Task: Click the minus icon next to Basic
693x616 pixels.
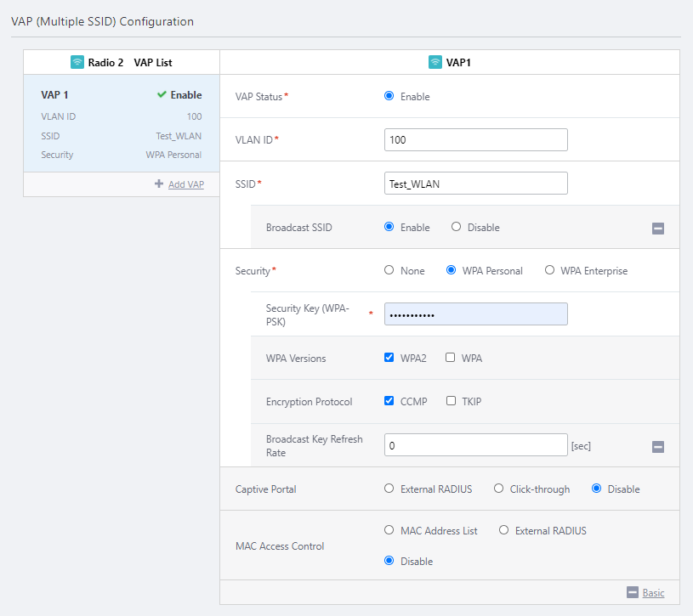Action: click(632, 593)
